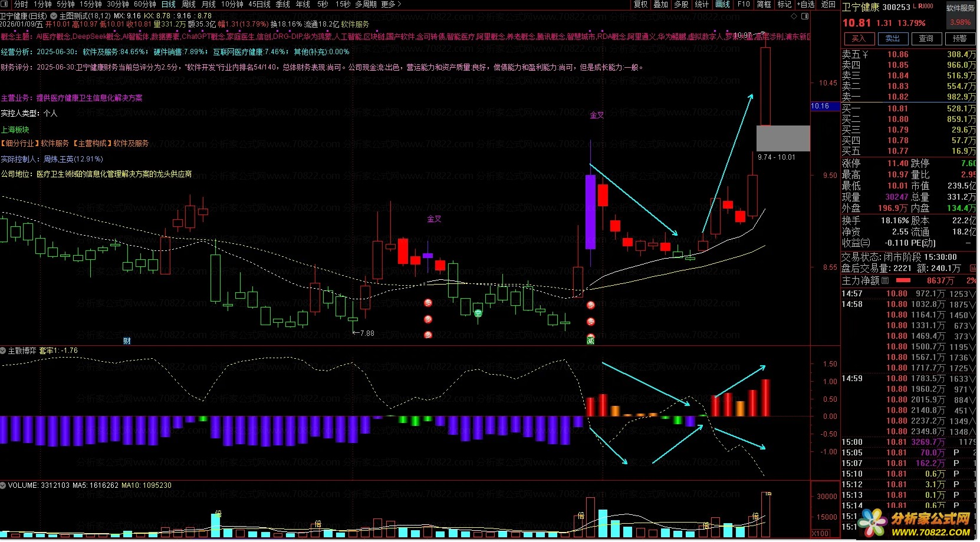Open the 统计 statistics tool
Viewport: 980px width, 542px height.
[x=702, y=4]
